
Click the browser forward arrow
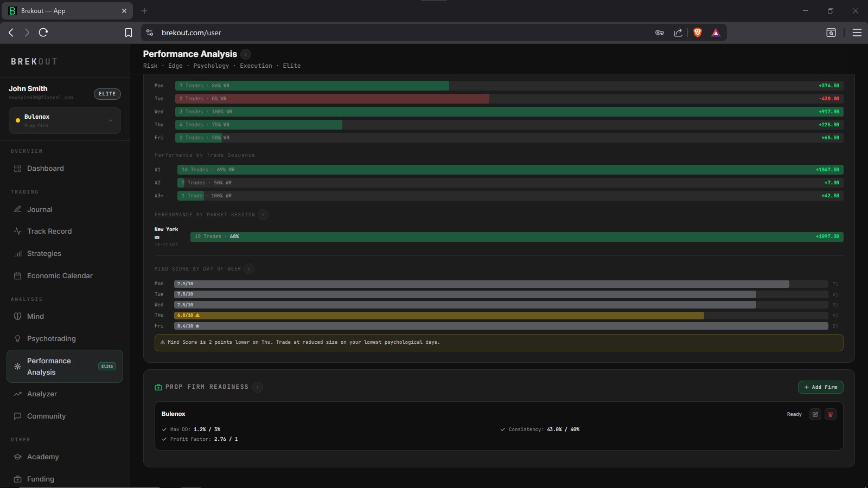tap(27, 33)
